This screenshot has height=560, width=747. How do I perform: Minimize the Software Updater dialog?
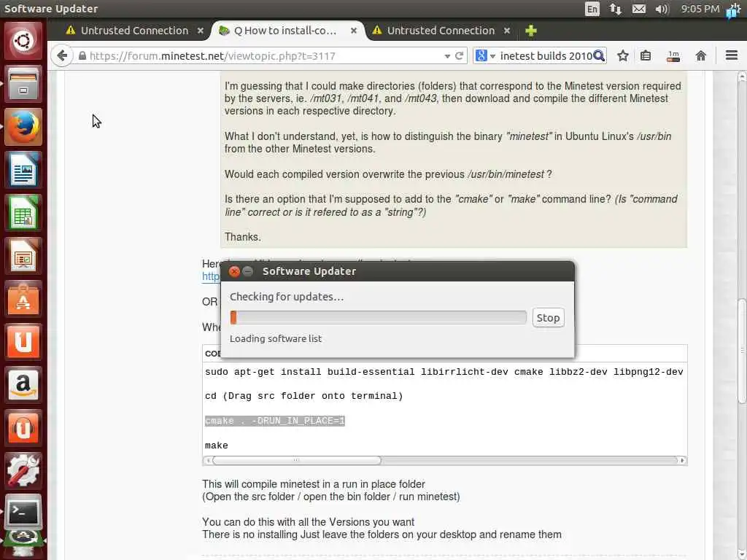[x=248, y=271]
